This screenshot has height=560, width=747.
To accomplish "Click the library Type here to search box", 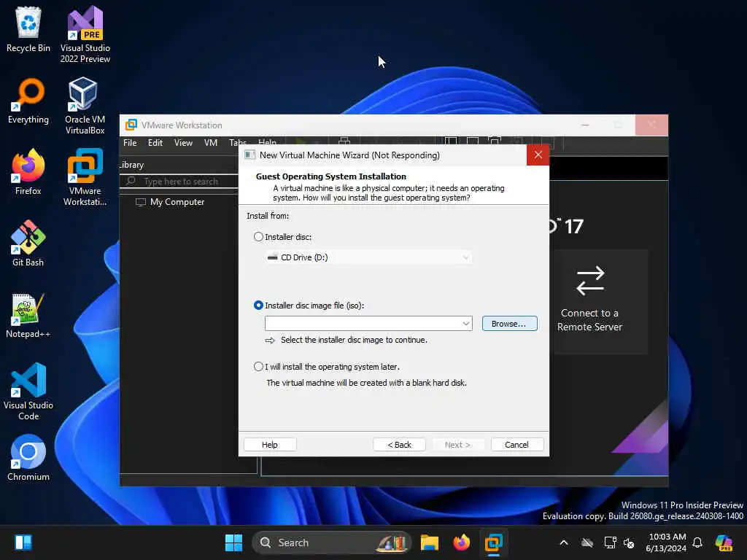I will tap(181, 182).
